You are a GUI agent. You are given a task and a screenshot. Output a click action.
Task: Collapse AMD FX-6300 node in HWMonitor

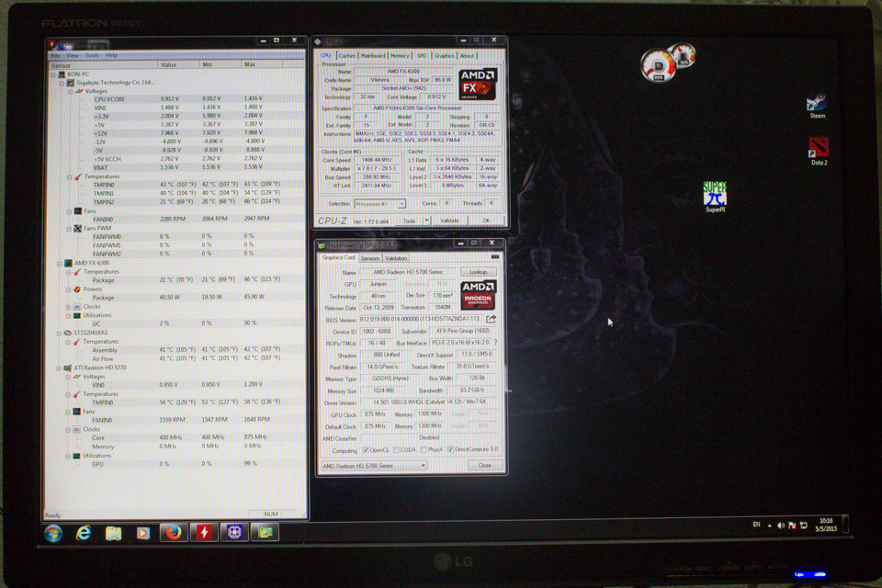pos(59,264)
